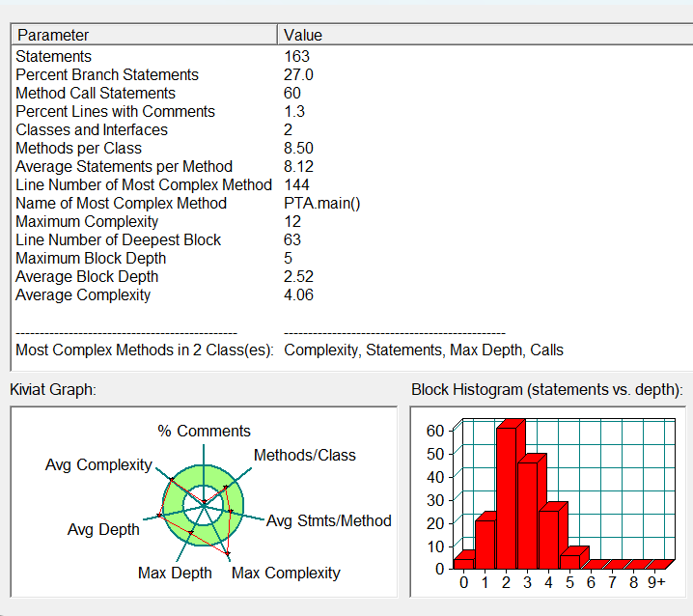The image size is (693, 616).
Task: Select the Classes and Interfaces row
Action: (x=92, y=130)
